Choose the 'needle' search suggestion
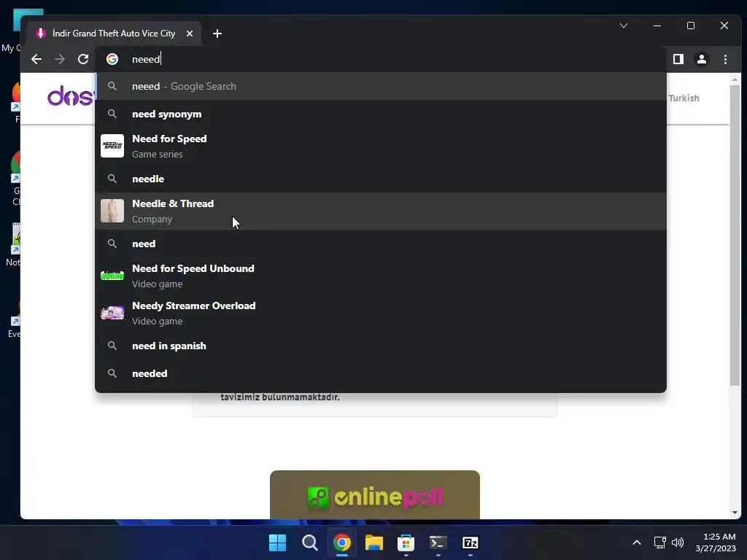The image size is (747, 560). tap(381, 179)
